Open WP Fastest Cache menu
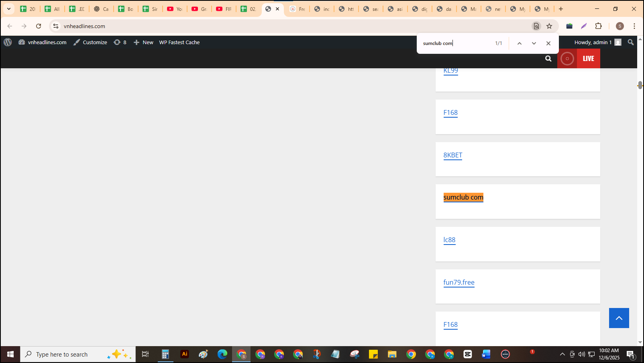The width and height of the screenshot is (644, 363). (x=179, y=42)
